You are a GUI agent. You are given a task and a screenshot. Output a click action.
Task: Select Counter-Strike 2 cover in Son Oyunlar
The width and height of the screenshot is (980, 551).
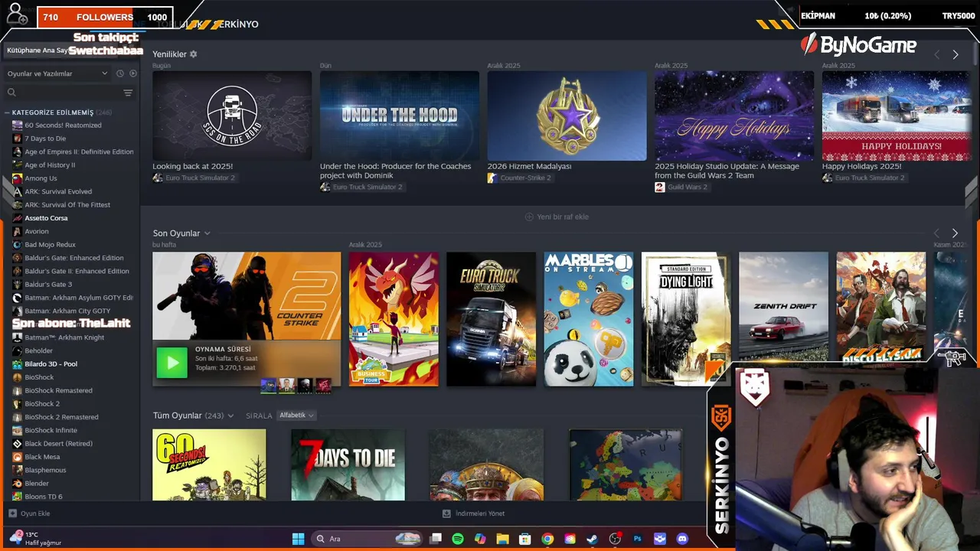tap(247, 295)
